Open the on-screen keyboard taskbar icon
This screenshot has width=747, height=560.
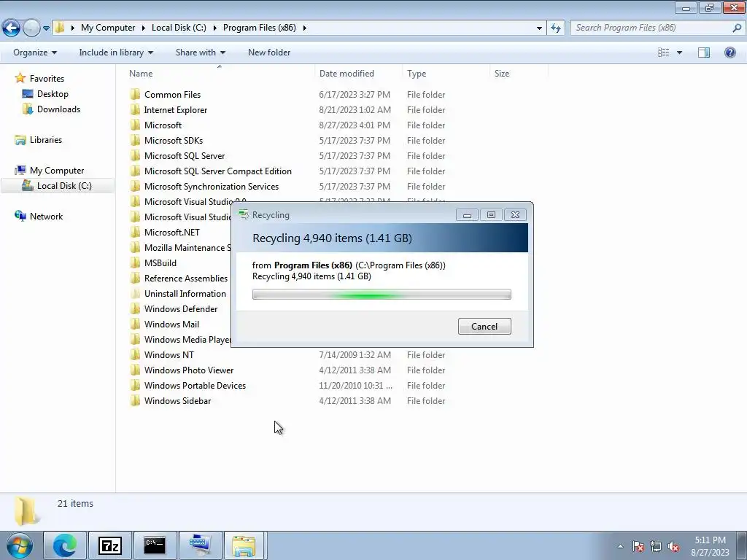[200, 545]
